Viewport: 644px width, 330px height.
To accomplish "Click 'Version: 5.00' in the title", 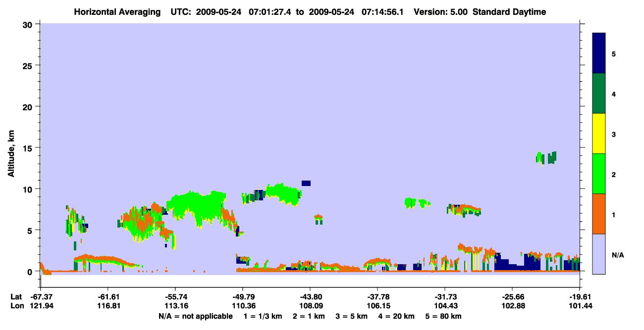I will 440,12.
